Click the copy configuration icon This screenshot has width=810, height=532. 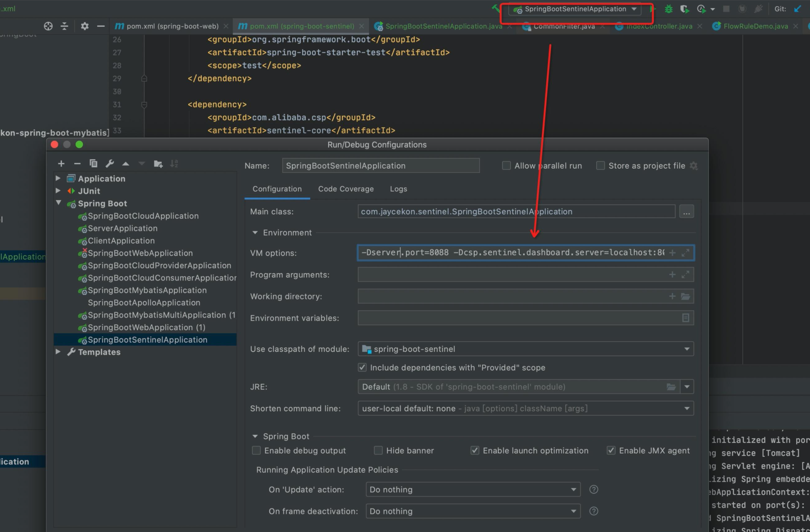click(x=93, y=163)
